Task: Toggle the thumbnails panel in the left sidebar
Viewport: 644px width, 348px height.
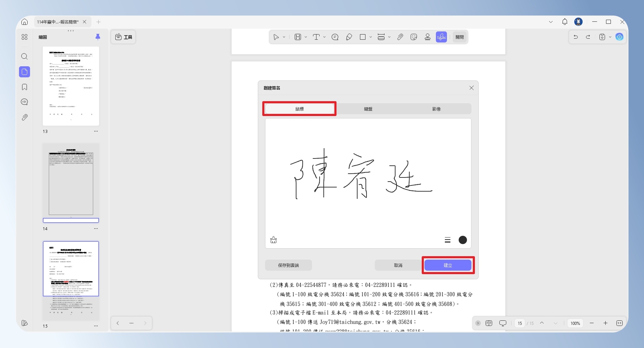Action: point(25,72)
